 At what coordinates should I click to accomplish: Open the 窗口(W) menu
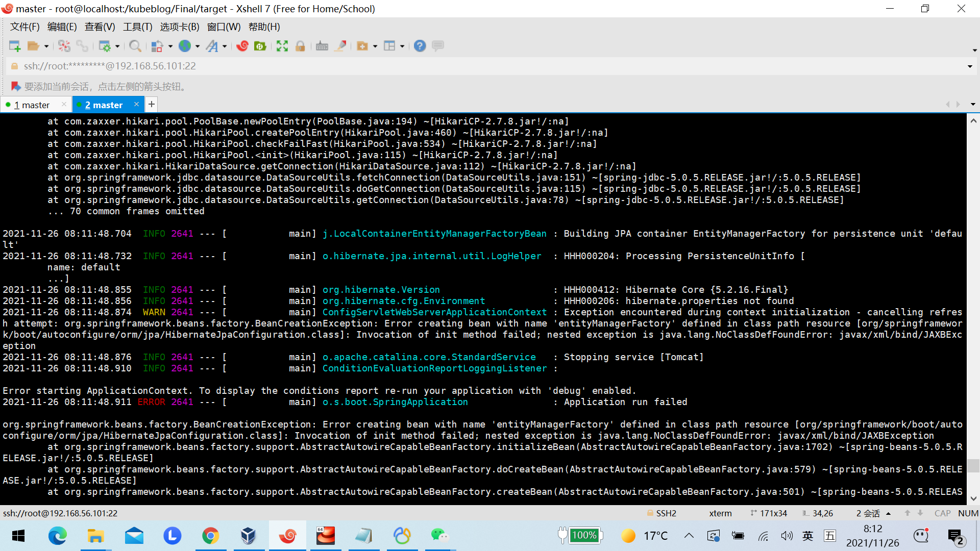click(224, 27)
